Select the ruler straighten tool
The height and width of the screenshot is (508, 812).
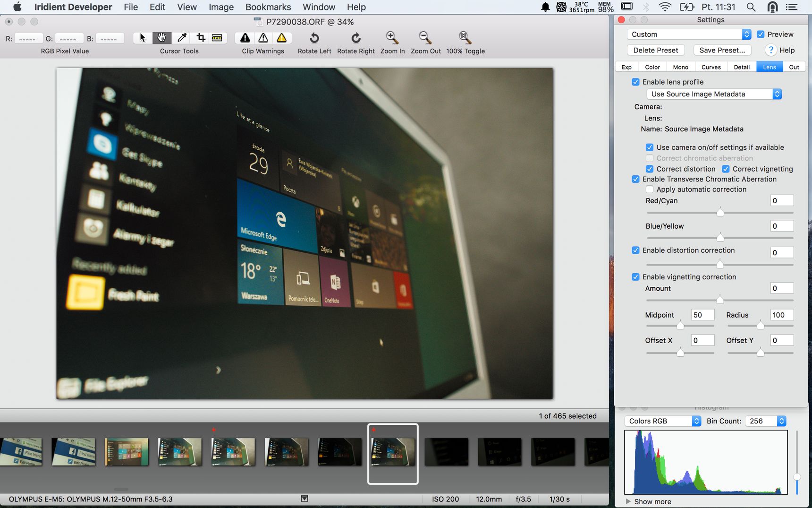(217, 38)
